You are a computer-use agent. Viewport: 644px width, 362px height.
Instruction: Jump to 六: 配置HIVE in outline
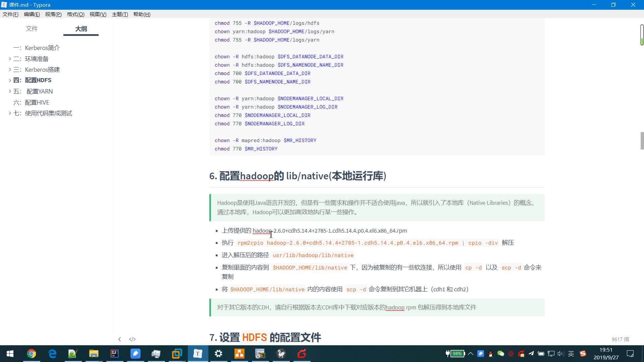pyautogui.click(x=37, y=103)
